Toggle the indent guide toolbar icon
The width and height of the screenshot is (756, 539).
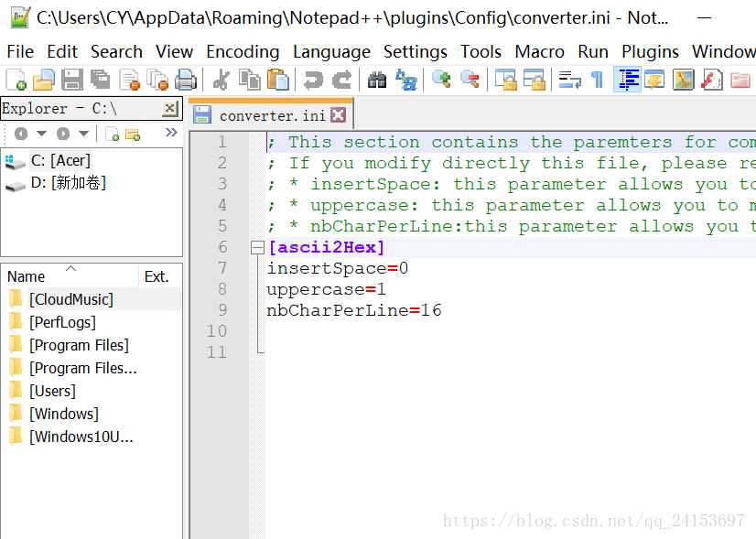(627, 80)
